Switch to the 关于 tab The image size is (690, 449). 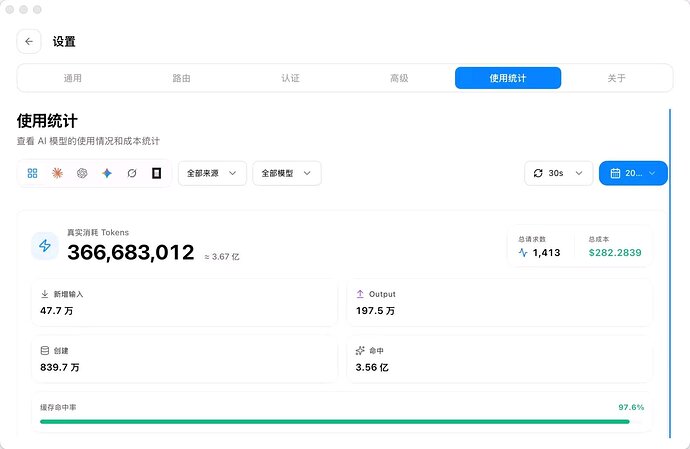(617, 78)
